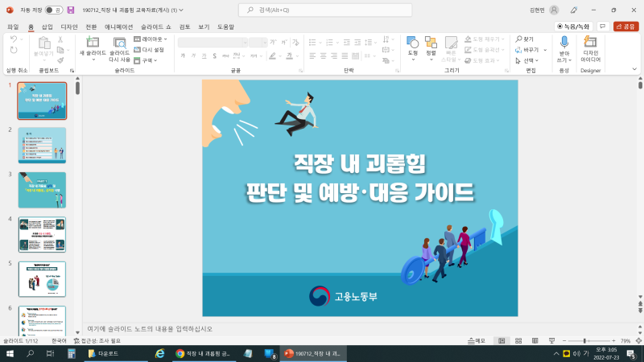
Task: Open the Select dropdown
Action: click(527, 60)
